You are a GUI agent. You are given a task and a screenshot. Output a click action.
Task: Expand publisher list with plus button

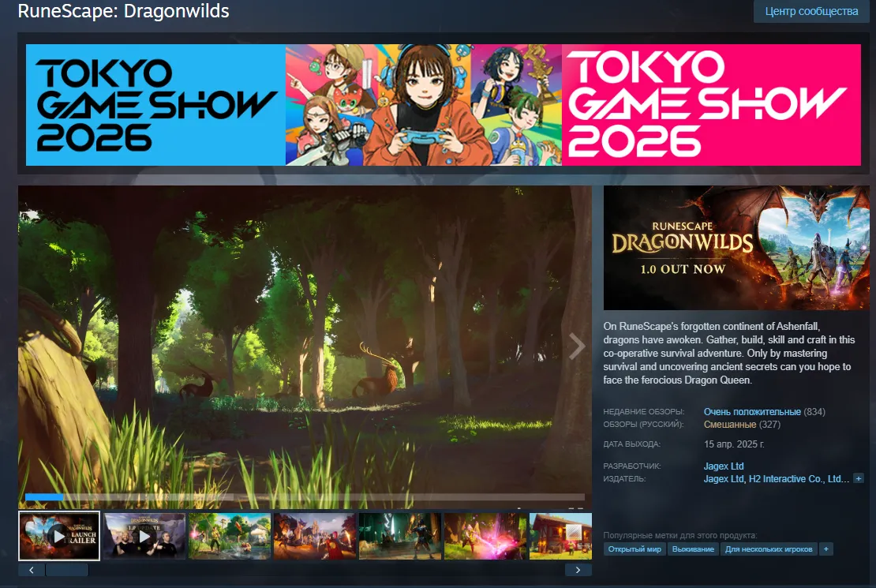(x=859, y=478)
